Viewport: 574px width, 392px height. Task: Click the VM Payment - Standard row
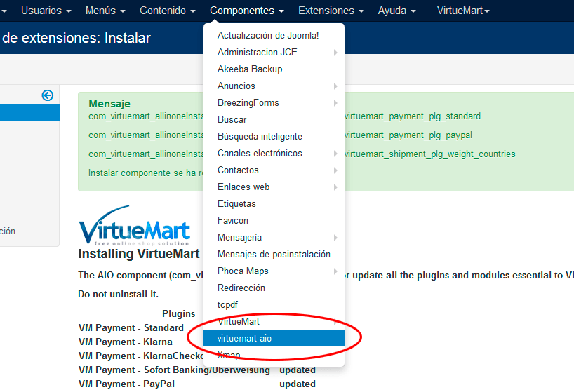131,327
